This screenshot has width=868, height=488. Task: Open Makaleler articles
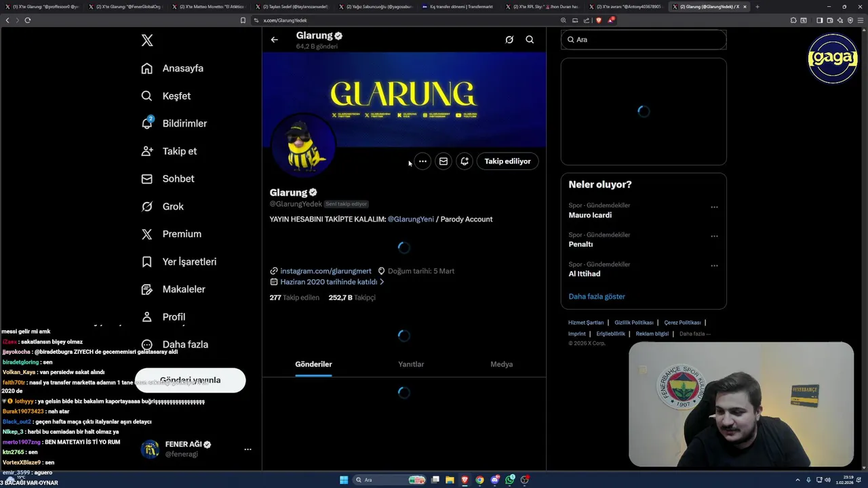[x=173, y=289]
